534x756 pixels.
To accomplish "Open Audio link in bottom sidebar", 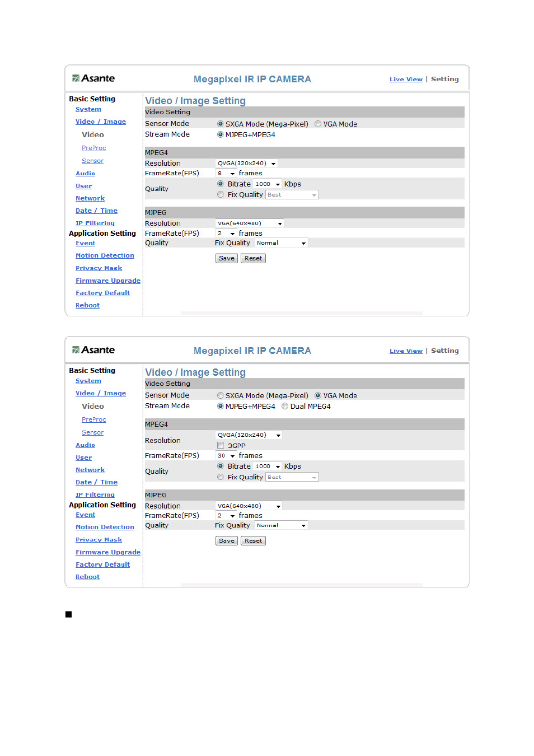I will [85, 445].
